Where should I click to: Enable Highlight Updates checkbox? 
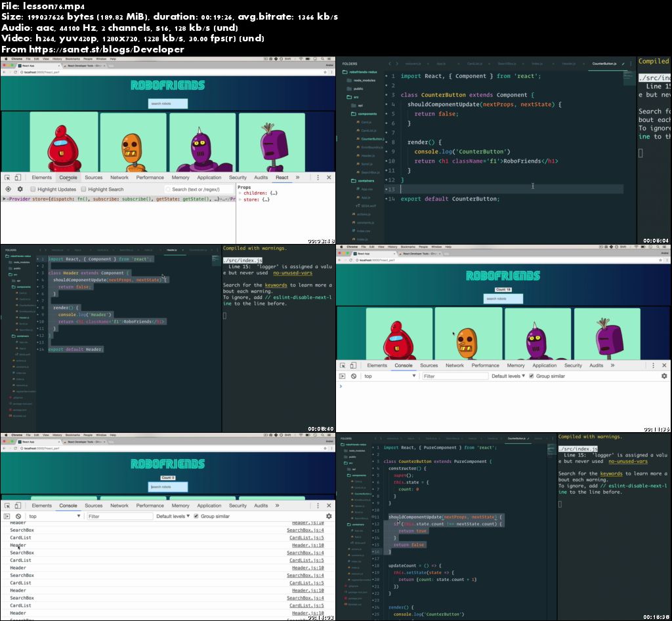[33, 189]
